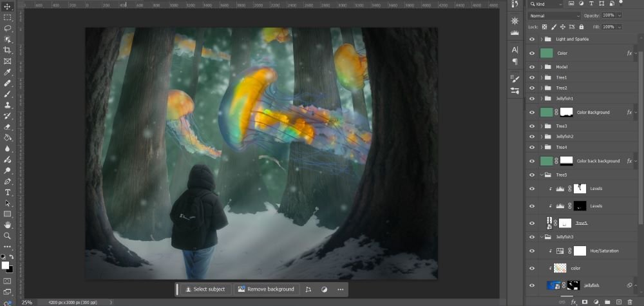
Task: Hide the Light and Sparkle group
Action: 532,39
